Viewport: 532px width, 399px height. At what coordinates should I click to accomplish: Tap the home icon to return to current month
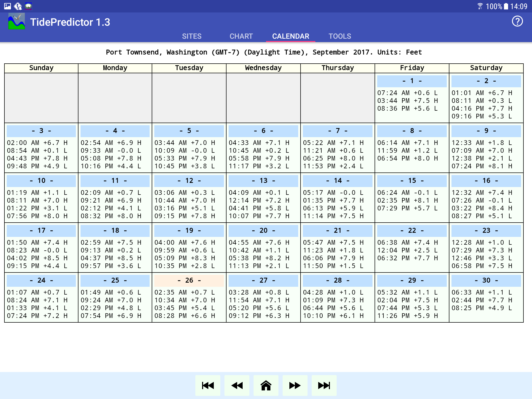tap(266, 385)
